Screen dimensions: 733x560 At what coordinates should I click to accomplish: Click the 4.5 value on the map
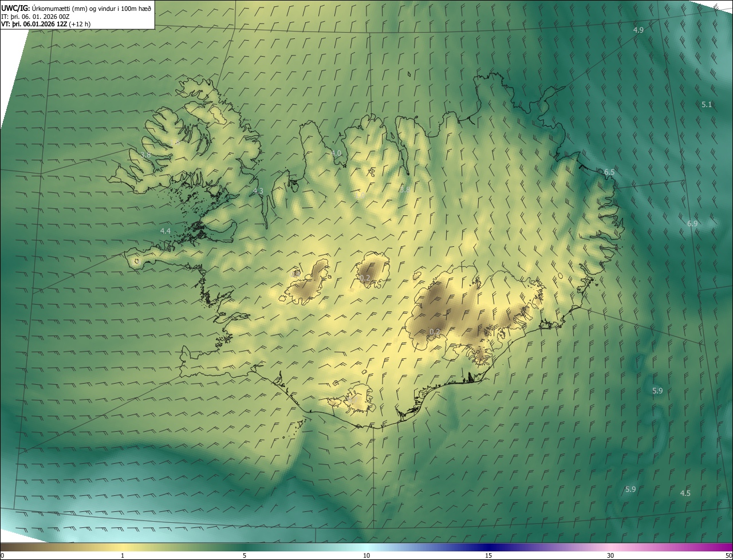click(x=685, y=493)
